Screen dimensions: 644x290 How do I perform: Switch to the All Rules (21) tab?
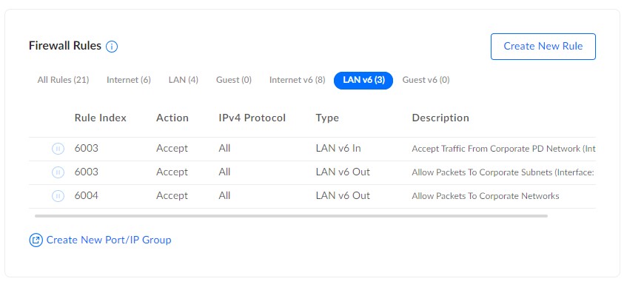click(x=63, y=80)
